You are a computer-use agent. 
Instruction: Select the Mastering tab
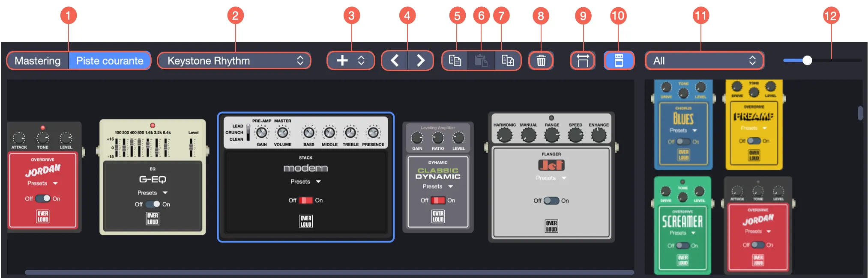38,61
